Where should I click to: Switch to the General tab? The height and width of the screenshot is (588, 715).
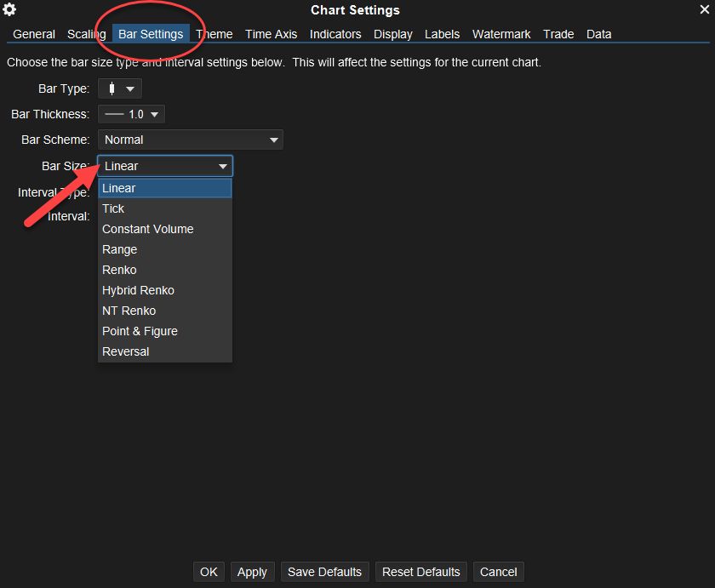tap(34, 34)
